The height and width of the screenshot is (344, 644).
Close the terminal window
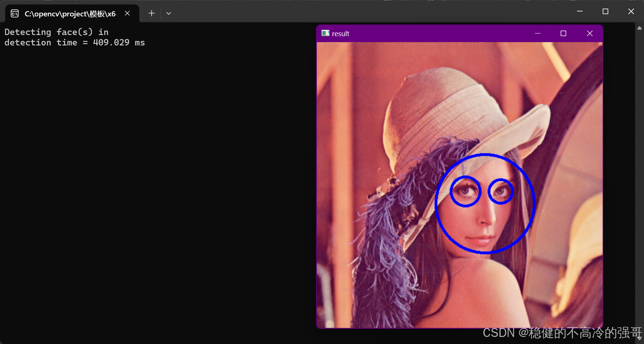pos(631,11)
